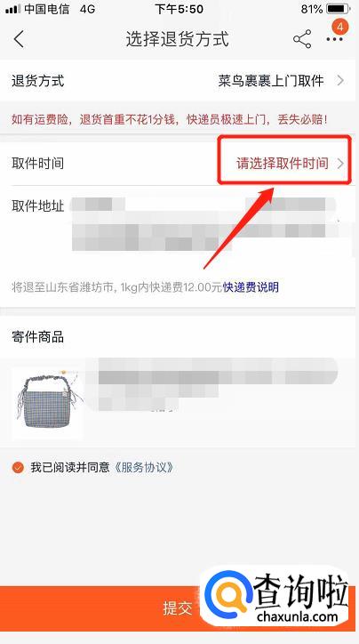359x644 pixels.
Task: Submit with the orange 提交 button
Action: [178, 608]
